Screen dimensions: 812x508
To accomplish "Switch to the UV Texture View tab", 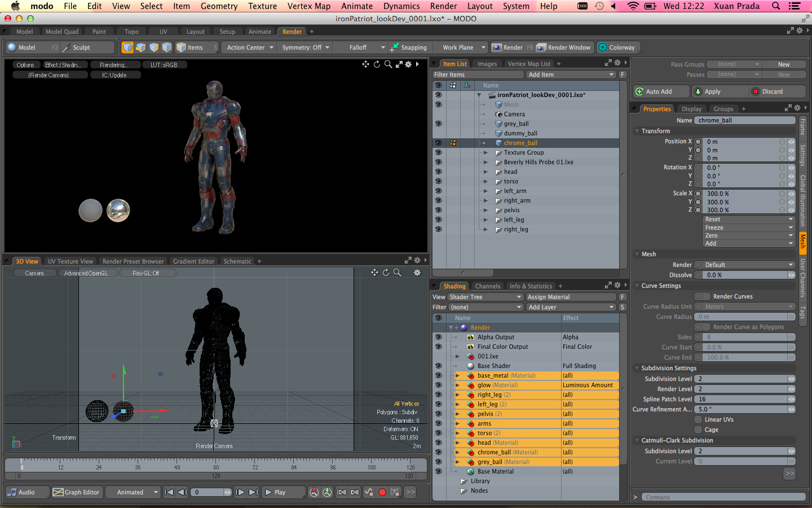I will [x=70, y=261].
